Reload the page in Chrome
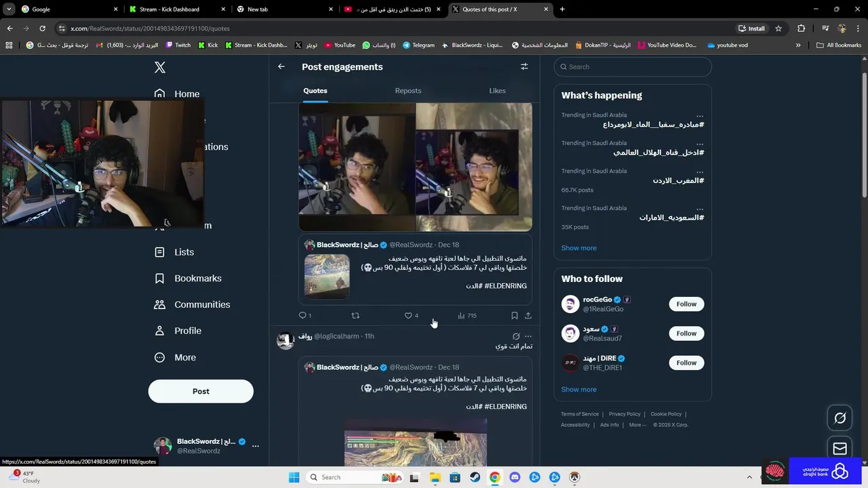This screenshot has height=488, width=868. (42, 28)
